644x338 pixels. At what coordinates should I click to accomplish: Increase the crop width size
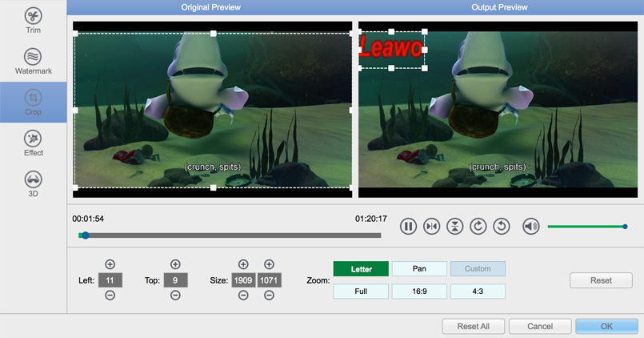(x=243, y=264)
